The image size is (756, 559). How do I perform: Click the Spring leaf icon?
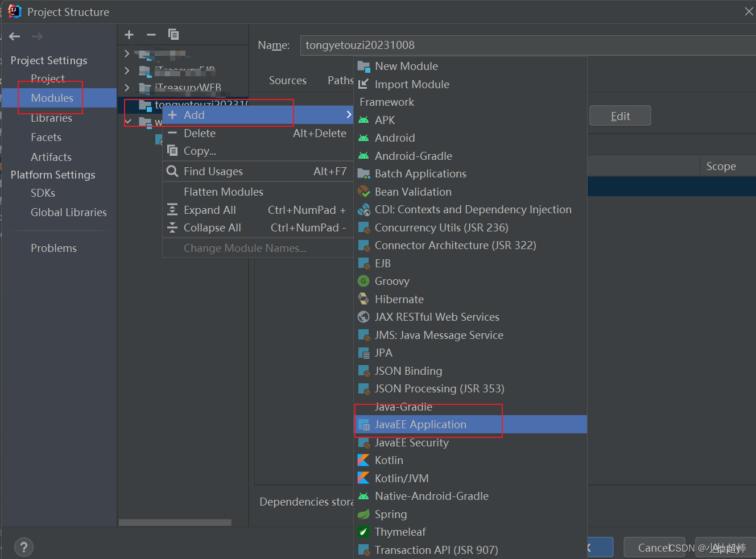click(x=363, y=514)
